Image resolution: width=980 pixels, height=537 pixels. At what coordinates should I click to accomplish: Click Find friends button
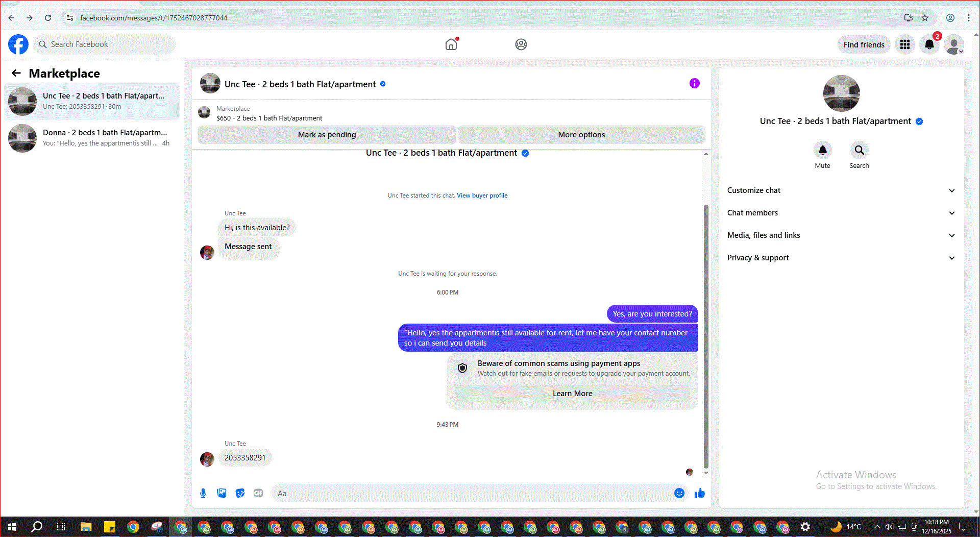864,45
